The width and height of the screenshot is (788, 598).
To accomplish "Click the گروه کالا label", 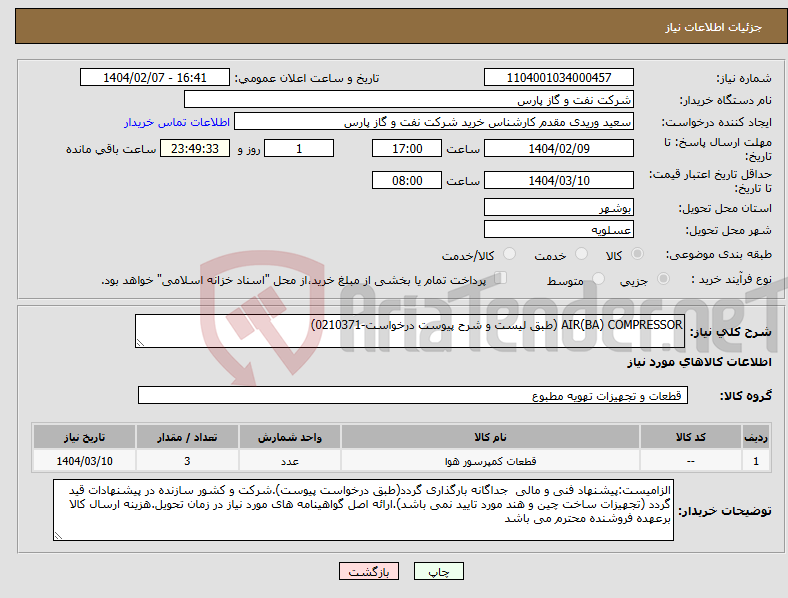I will click(746, 395).
